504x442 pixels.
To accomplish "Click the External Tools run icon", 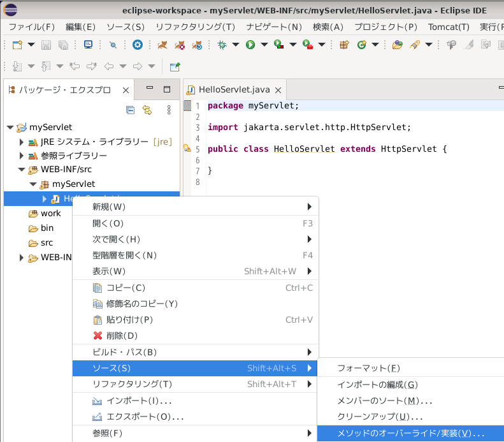I will point(308,45).
